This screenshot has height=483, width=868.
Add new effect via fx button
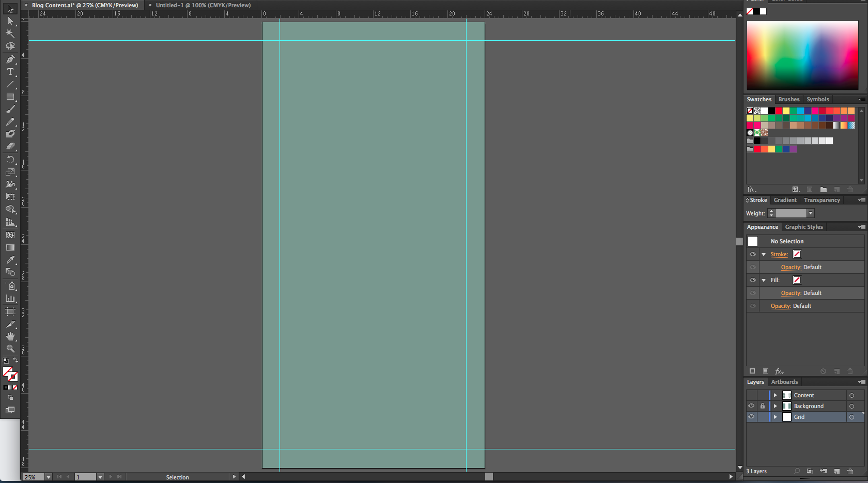tap(779, 371)
